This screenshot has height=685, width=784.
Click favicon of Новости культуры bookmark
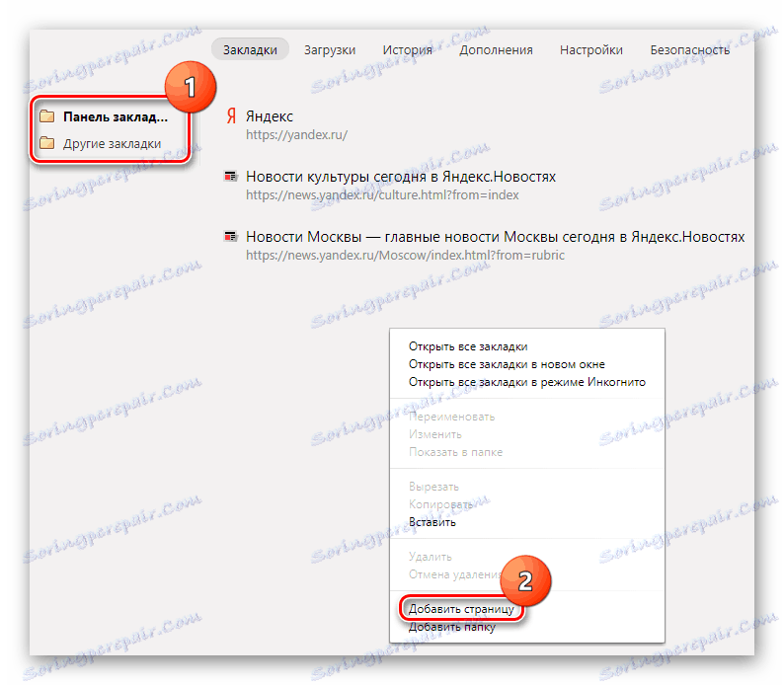click(x=230, y=176)
